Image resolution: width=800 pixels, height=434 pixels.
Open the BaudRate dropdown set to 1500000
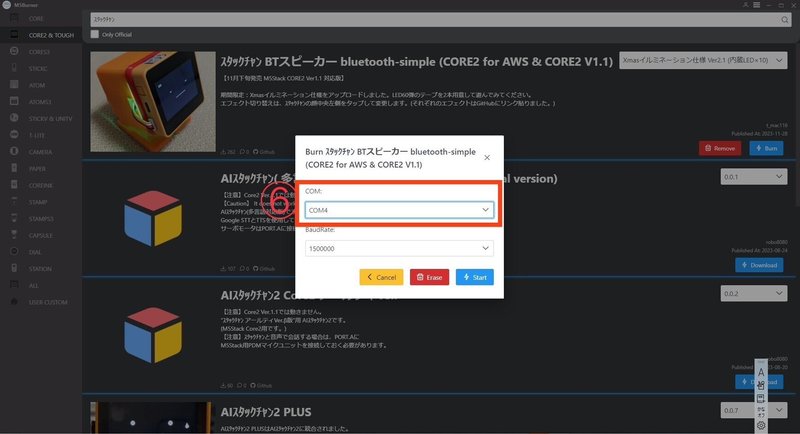pos(399,248)
